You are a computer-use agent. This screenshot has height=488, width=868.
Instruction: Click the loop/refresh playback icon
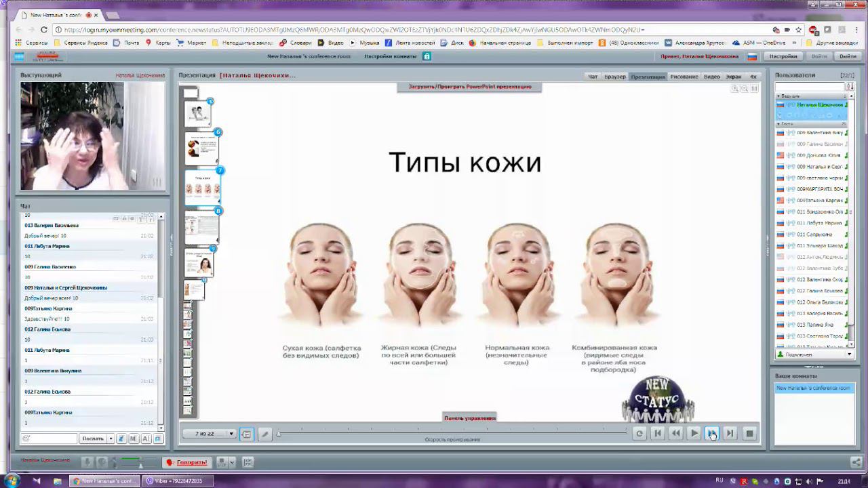[639, 434]
